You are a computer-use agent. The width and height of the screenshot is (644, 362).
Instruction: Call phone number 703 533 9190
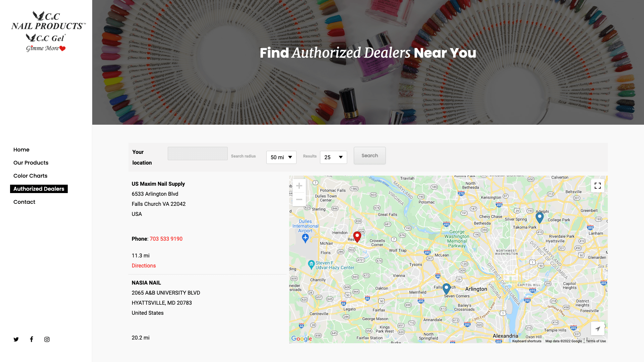point(166,239)
